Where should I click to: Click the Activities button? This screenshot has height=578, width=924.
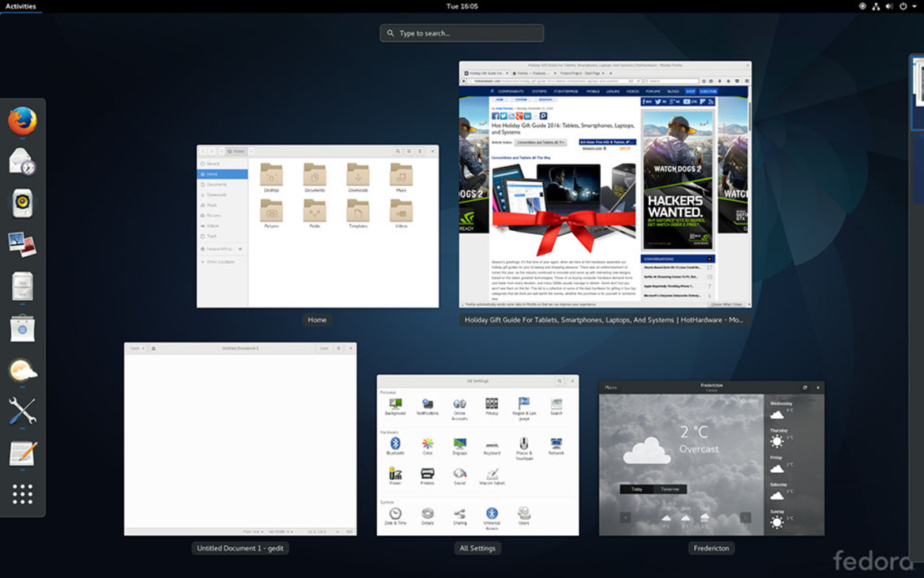click(x=21, y=6)
